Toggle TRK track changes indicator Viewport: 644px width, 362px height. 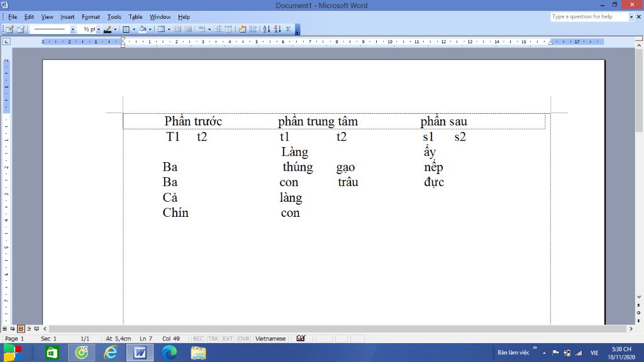click(213, 339)
